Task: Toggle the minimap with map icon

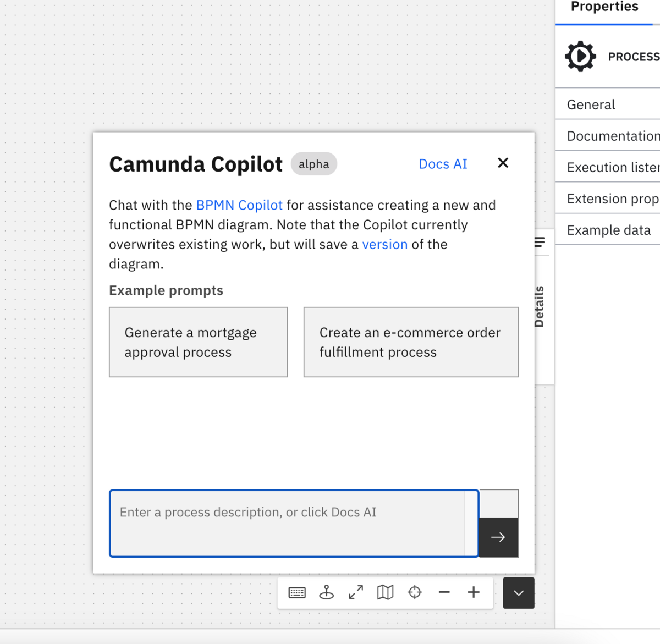Action: coord(386,593)
